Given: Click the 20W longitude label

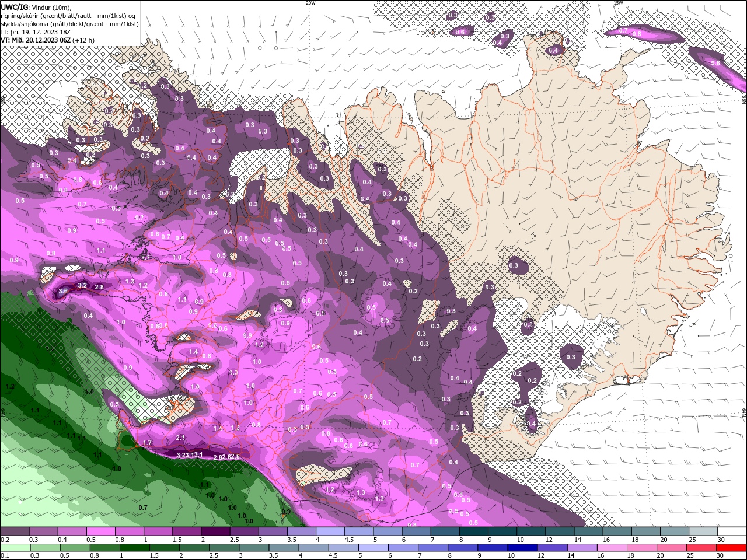Looking at the screenshot, I should tap(311, 3).
